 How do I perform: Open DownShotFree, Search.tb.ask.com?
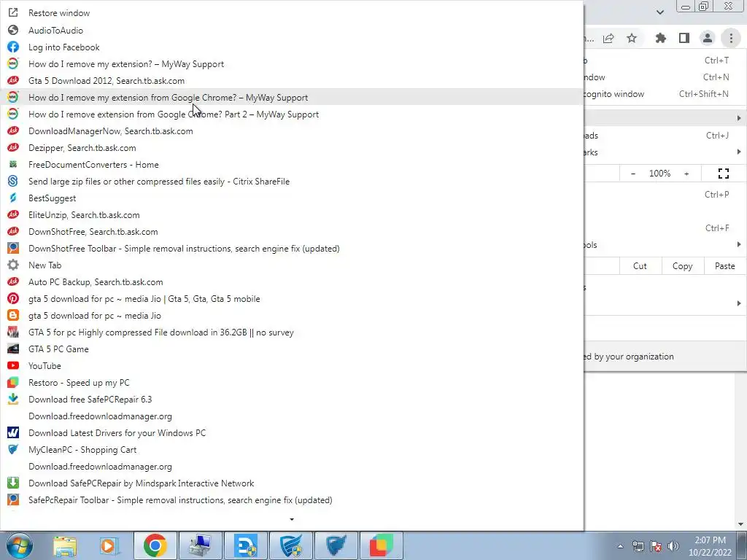click(x=292, y=231)
